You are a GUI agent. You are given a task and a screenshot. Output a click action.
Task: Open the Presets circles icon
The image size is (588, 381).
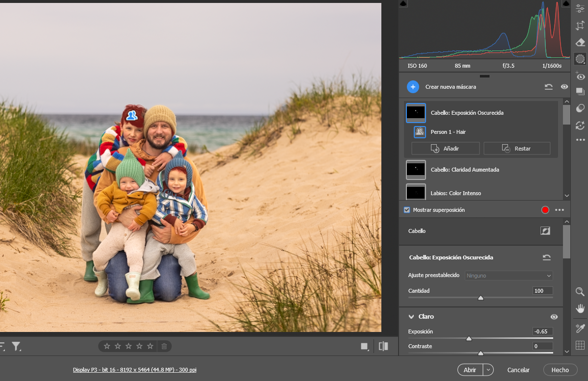pyautogui.click(x=580, y=108)
